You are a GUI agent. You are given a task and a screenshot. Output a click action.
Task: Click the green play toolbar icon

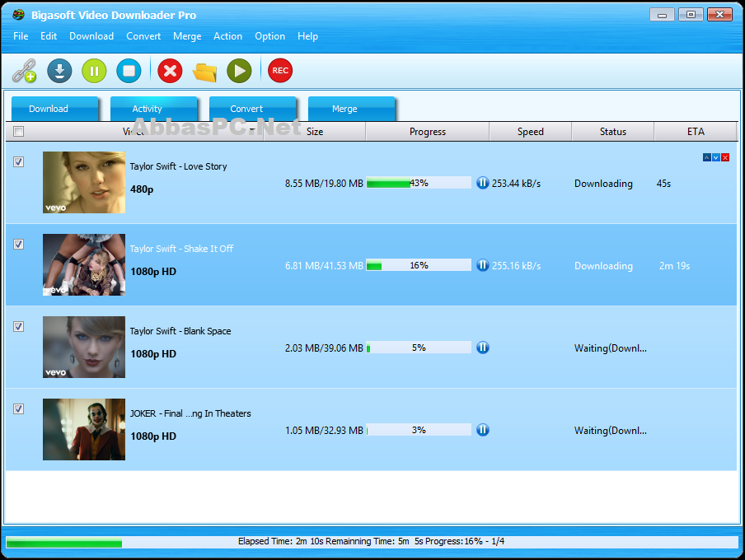[x=239, y=71]
